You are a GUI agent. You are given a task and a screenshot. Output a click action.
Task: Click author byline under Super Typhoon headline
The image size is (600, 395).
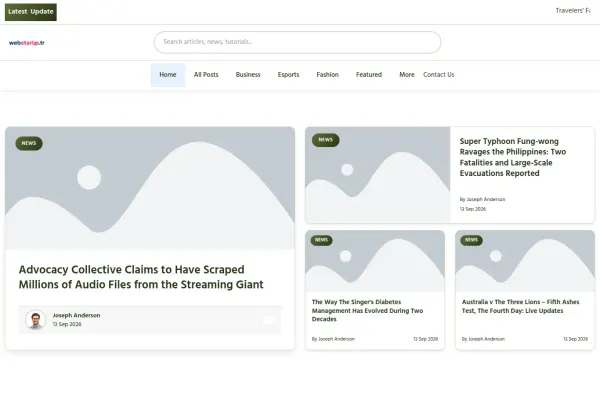pyautogui.click(x=483, y=199)
